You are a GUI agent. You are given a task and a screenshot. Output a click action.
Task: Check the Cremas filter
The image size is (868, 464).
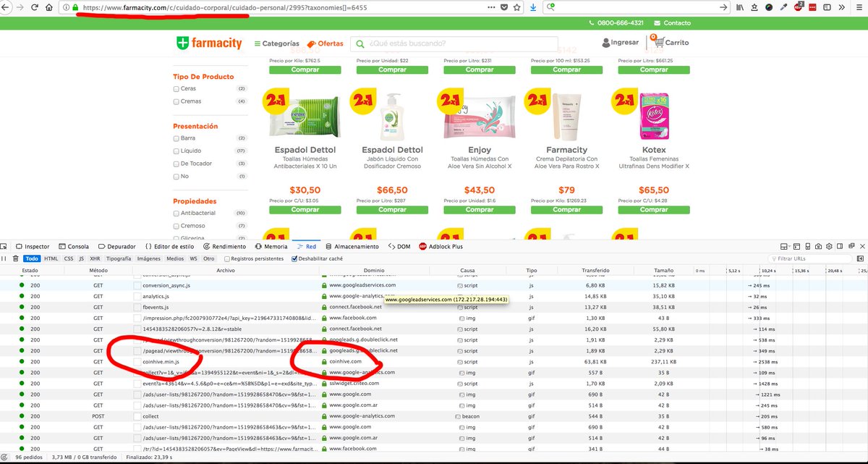(176, 101)
